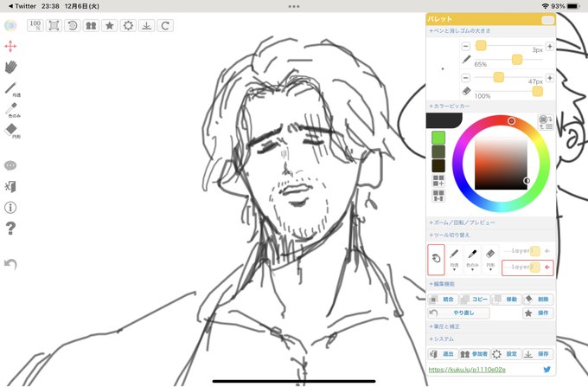Open the kuku.lu share link
This screenshot has width=588, height=387.
[x=467, y=370]
